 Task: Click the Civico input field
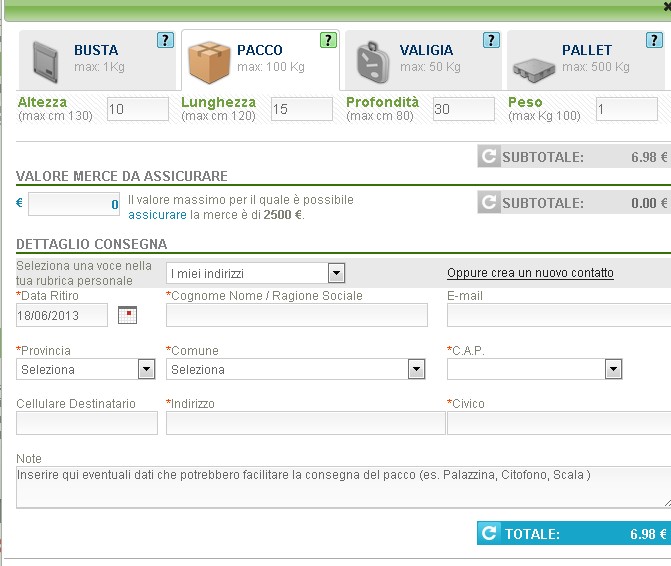pos(559,423)
